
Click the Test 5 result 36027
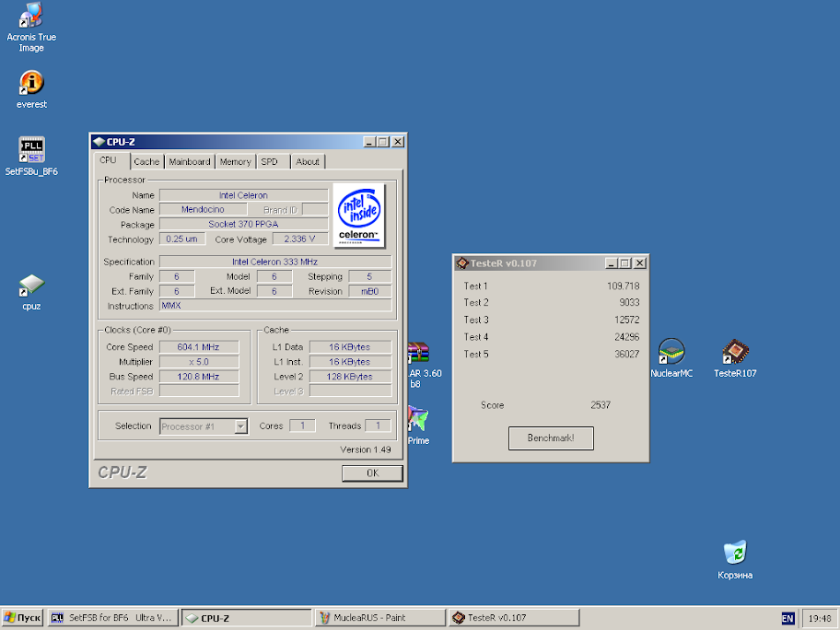click(x=627, y=354)
